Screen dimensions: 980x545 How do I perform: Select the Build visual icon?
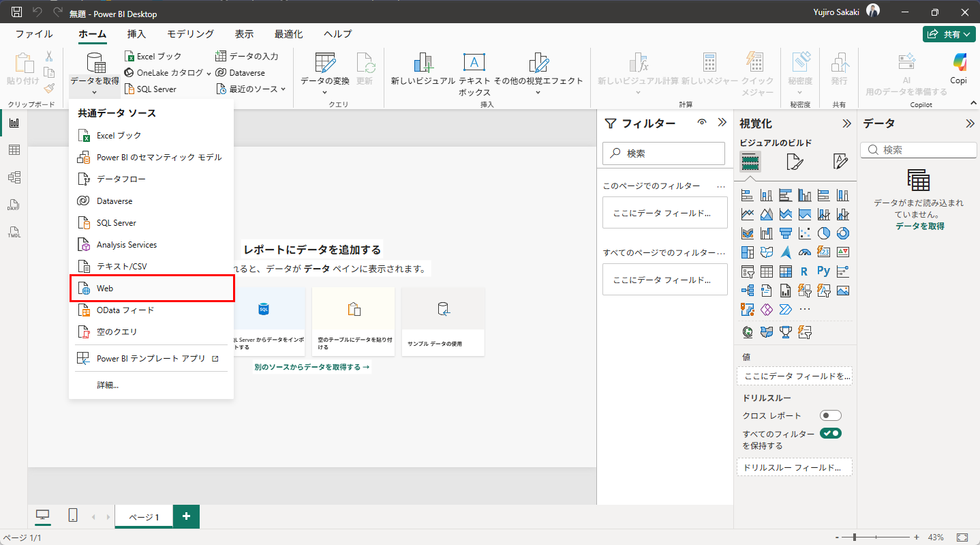click(x=750, y=162)
